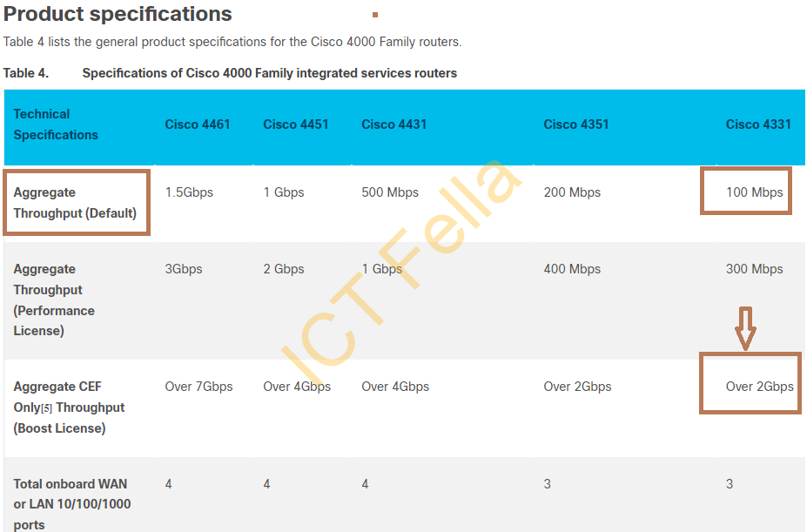Select the 'Product specifications' heading
The image size is (807, 532).
[118, 15]
